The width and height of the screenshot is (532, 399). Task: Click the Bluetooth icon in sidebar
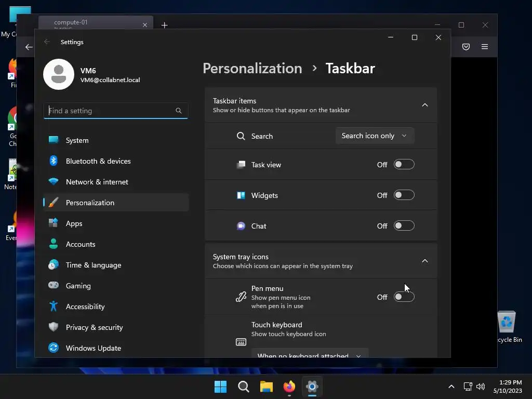coord(54,161)
